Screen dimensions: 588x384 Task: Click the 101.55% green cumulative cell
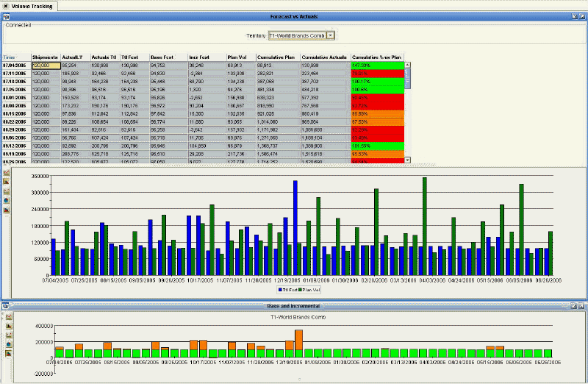tap(378, 146)
